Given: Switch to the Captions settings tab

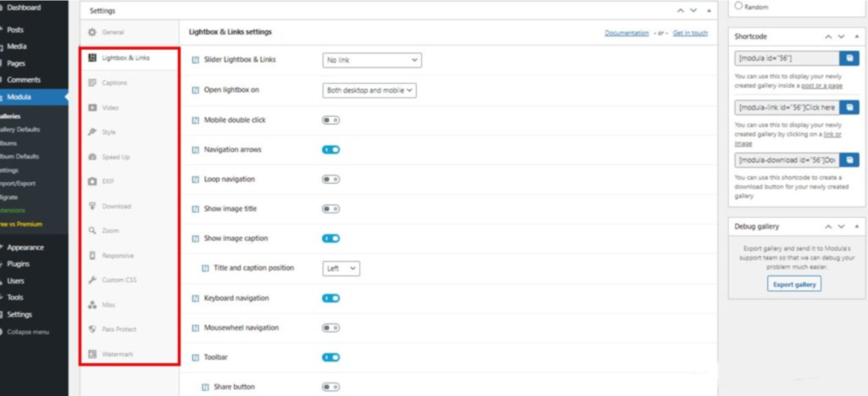Looking at the screenshot, I should coord(114,83).
